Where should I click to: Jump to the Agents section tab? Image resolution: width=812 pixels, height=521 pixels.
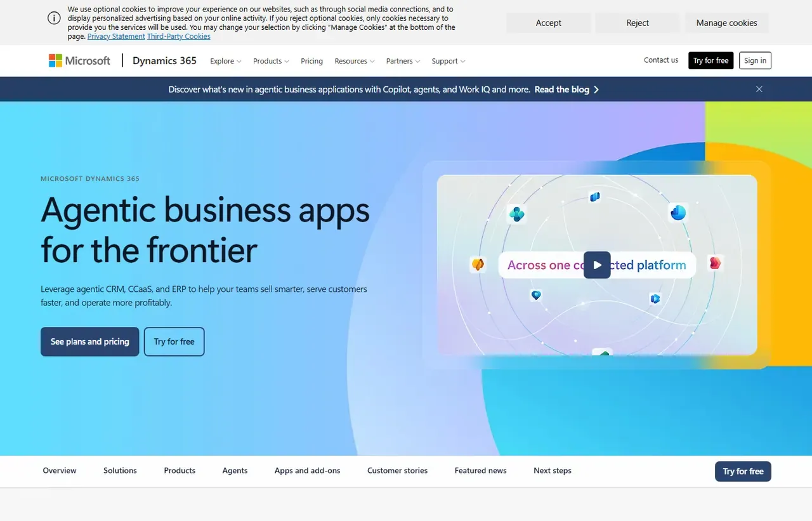pyautogui.click(x=235, y=471)
